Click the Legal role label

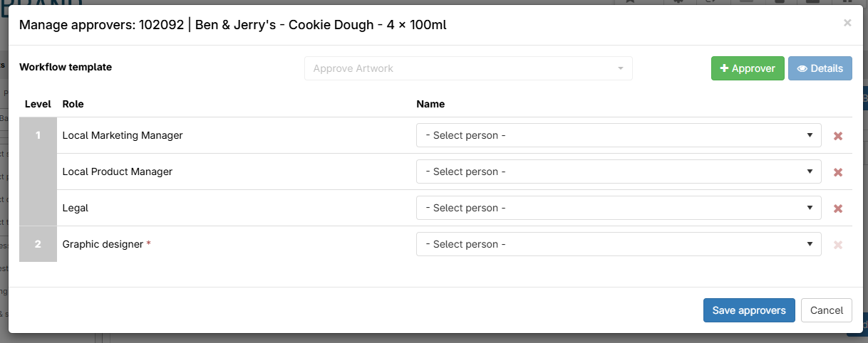click(x=76, y=208)
